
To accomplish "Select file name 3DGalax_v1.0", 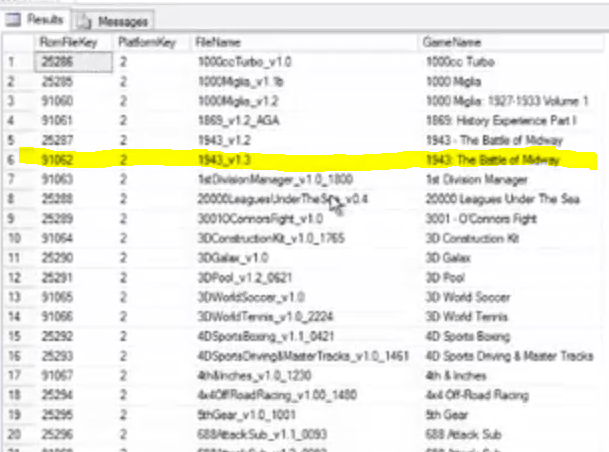I will coord(233,258).
